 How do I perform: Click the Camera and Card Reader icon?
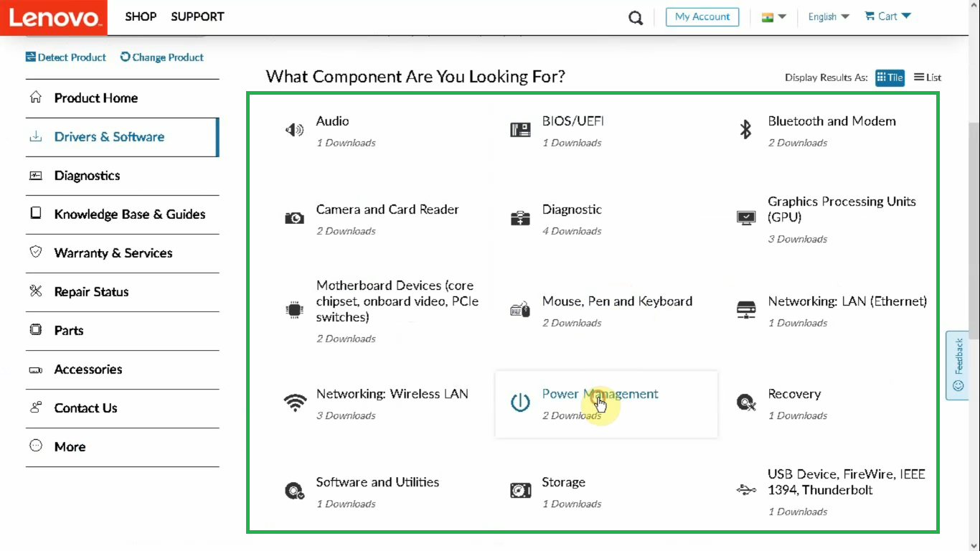[294, 218]
